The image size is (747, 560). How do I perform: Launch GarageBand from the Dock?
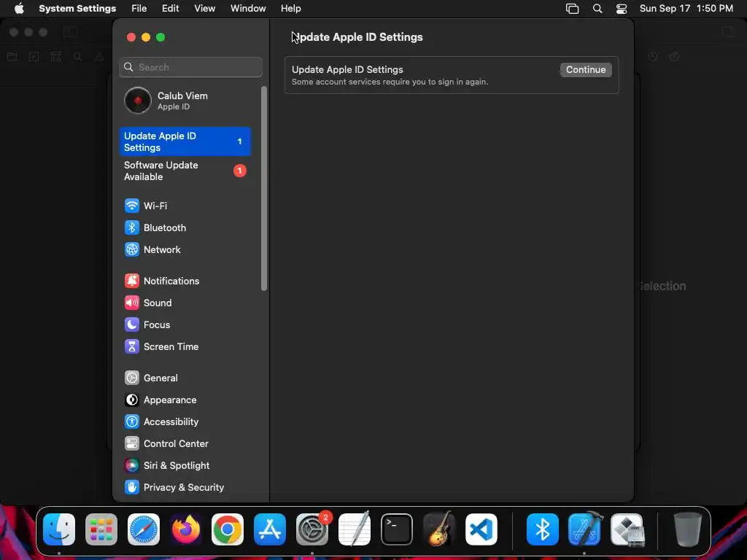pos(438,529)
